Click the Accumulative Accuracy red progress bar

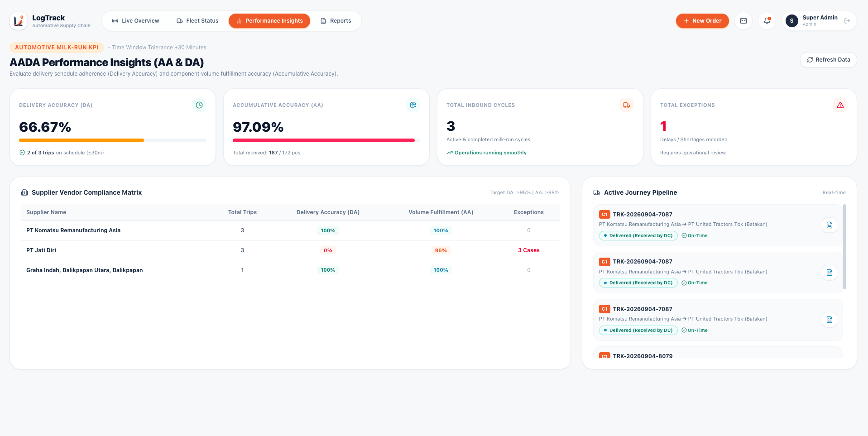coord(324,140)
